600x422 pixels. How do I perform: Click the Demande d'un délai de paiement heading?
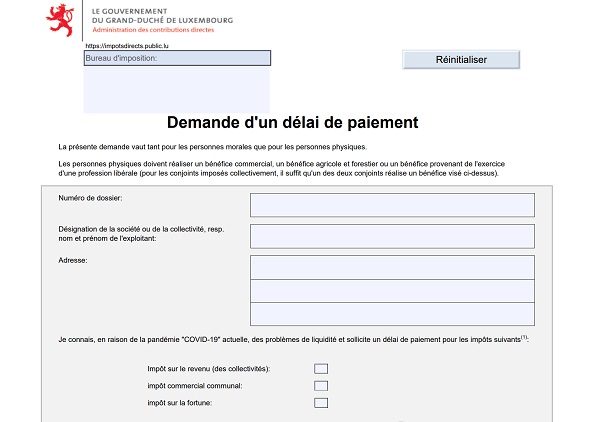[293, 122]
